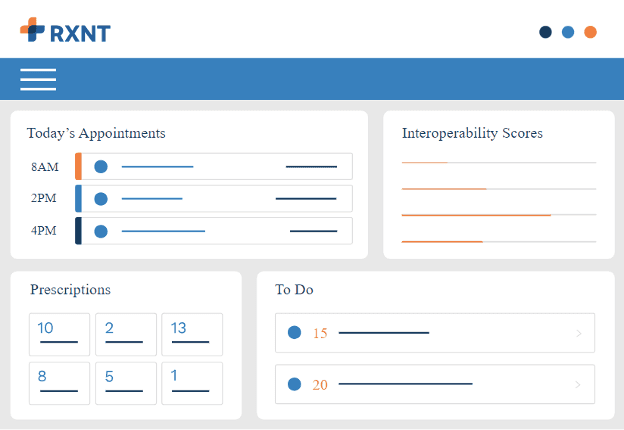Select the prescriptions tile showing 5
Screen dimensions: 624x430
(125, 383)
